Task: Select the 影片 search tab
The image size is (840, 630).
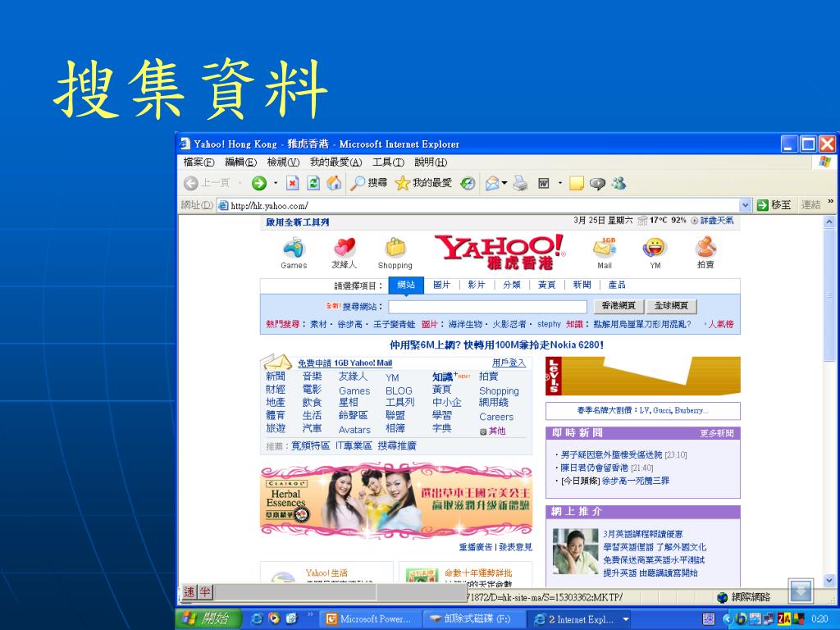Action: (477, 285)
